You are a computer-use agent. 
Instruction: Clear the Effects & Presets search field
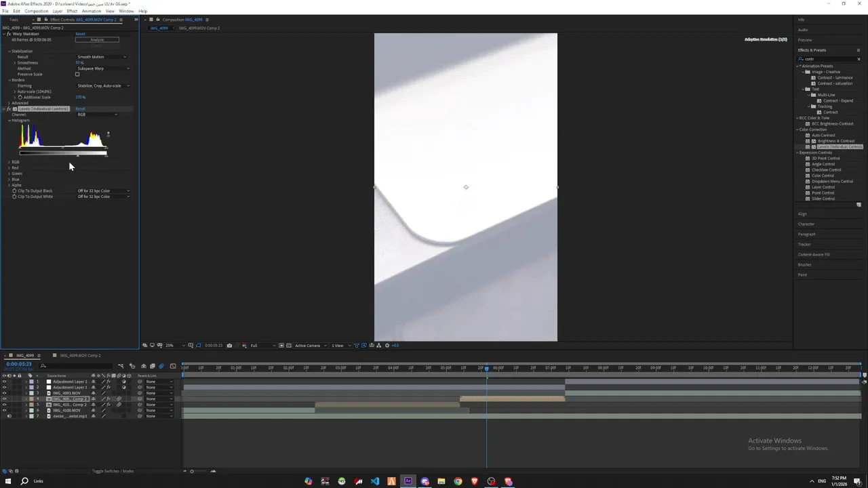859,59
